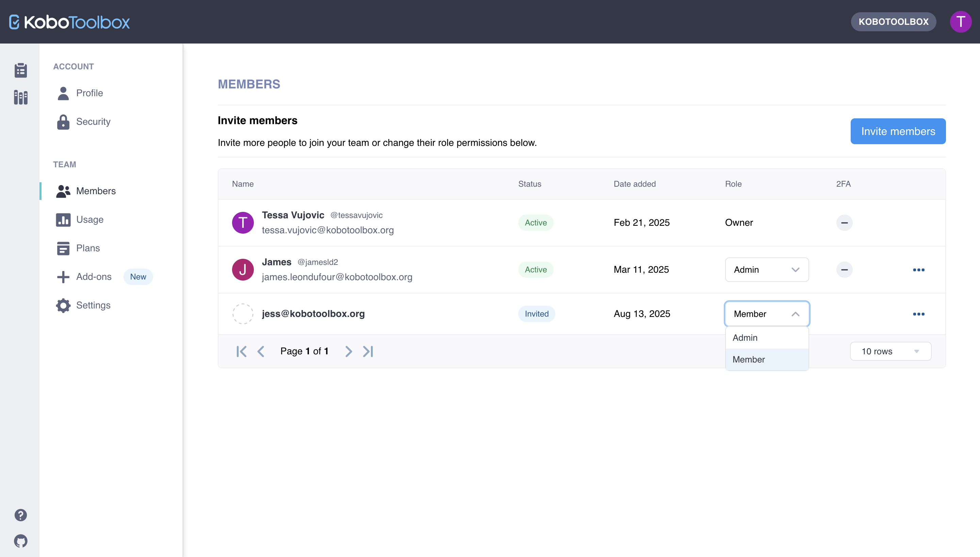This screenshot has height=557, width=980.
Task: Go to the last page arrow
Action: point(368,351)
